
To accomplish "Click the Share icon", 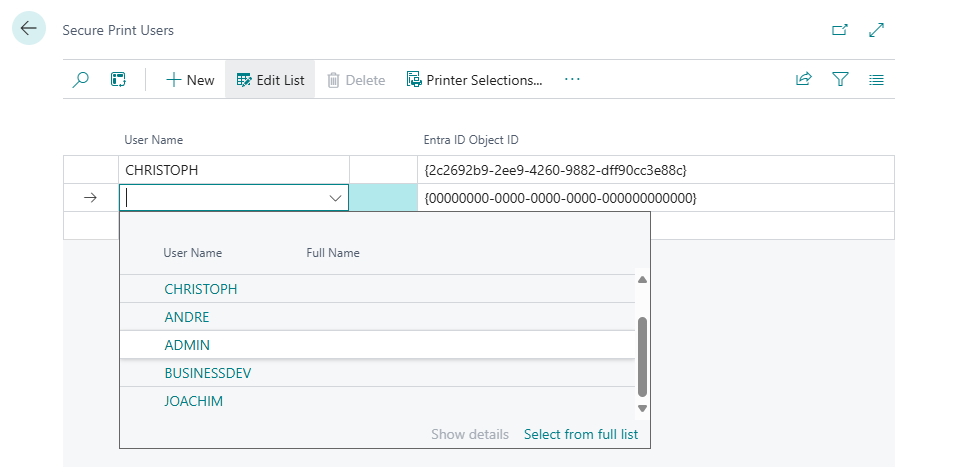I will point(803,80).
